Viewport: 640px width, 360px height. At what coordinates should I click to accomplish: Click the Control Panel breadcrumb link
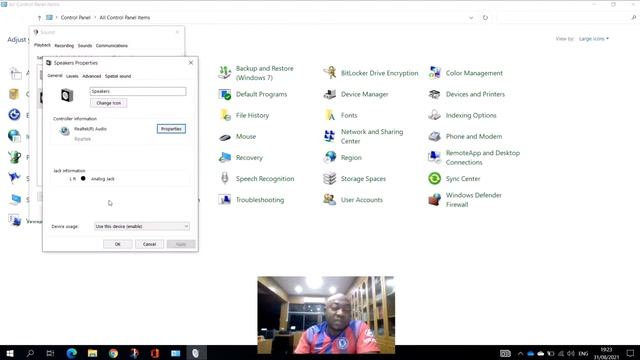[x=76, y=18]
